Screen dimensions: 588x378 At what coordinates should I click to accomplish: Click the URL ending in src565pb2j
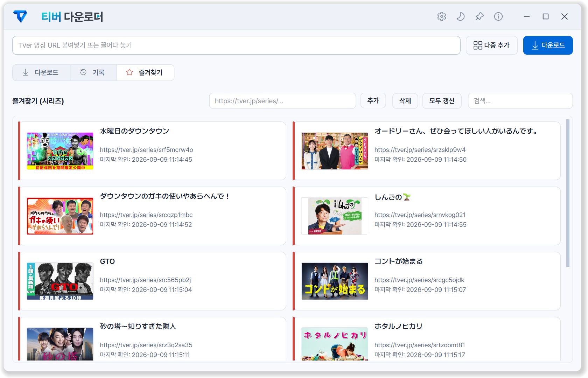coord(146,280)
